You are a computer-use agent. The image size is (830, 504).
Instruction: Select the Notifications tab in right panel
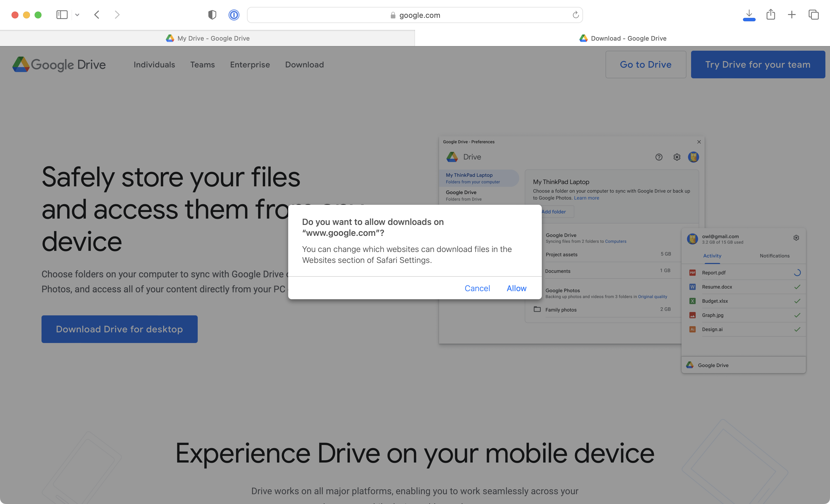(x=774, y=256)
